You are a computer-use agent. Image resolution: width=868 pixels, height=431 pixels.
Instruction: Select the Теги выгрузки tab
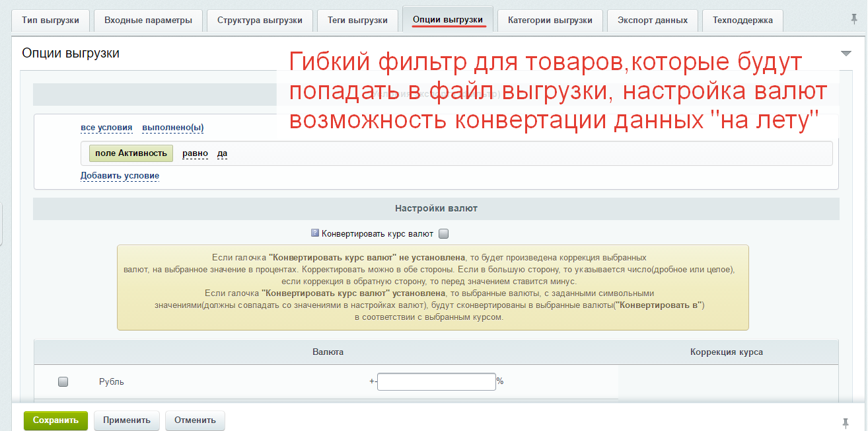pos(357,20)
